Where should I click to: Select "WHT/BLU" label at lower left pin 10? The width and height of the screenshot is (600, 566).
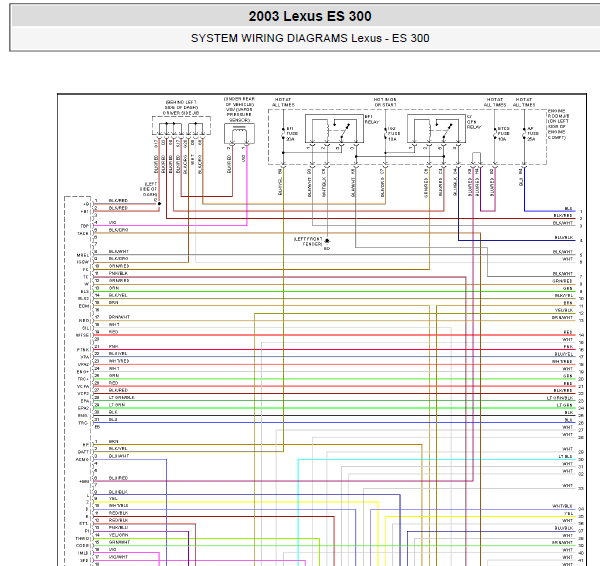(119, 506)
